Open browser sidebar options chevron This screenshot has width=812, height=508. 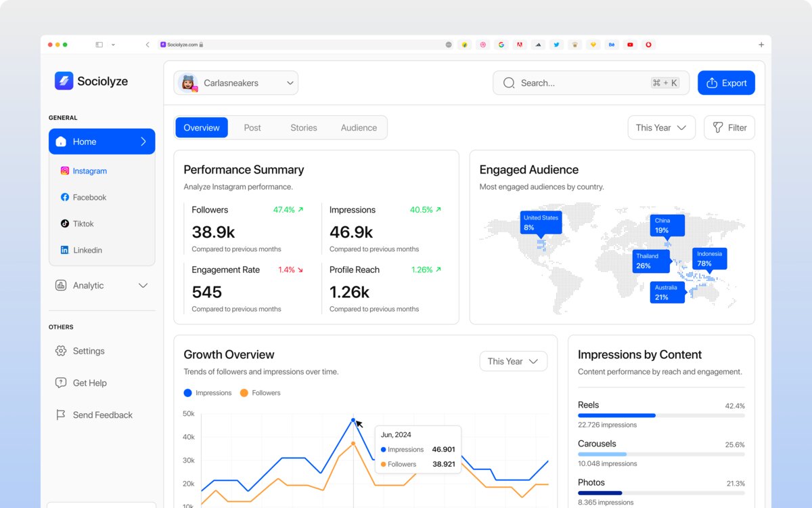point(113,45)
